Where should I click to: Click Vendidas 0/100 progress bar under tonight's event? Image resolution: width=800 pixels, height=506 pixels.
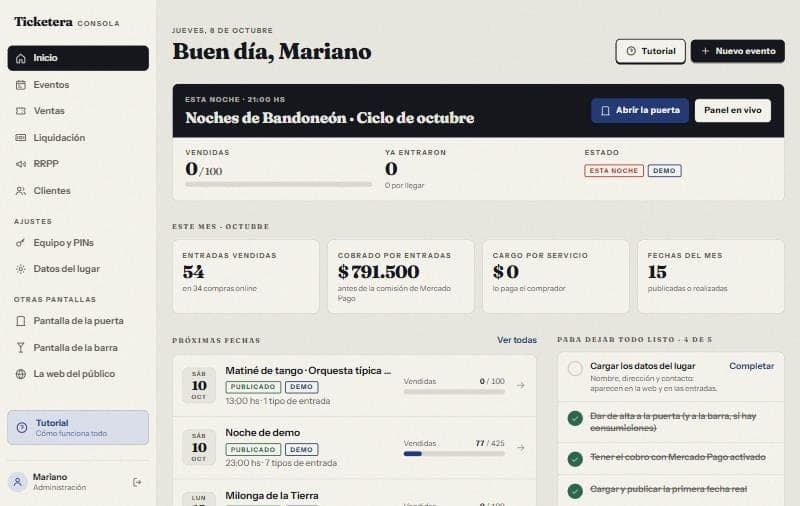(279, 184)
